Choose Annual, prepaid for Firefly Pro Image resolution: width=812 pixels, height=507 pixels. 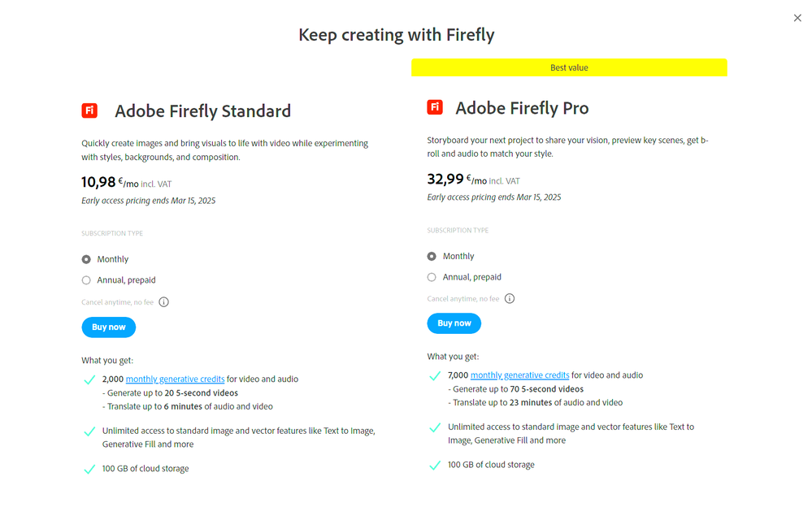pyautogui.click(x=432, y=277)
